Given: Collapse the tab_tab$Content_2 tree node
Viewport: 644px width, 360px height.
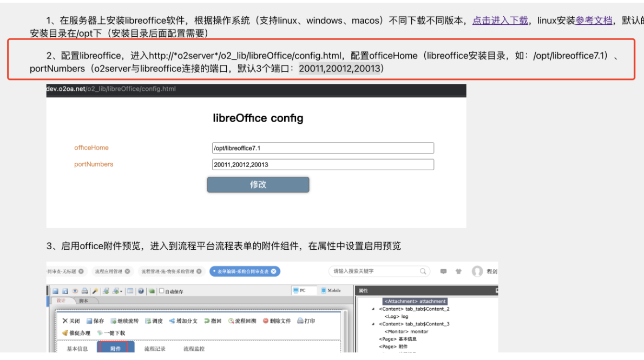Looking at the screenshot, I should (373, 309).
